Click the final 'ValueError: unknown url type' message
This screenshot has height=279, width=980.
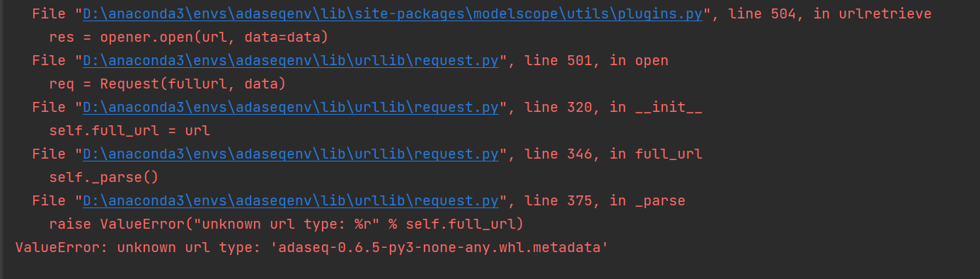pos(312,248)
